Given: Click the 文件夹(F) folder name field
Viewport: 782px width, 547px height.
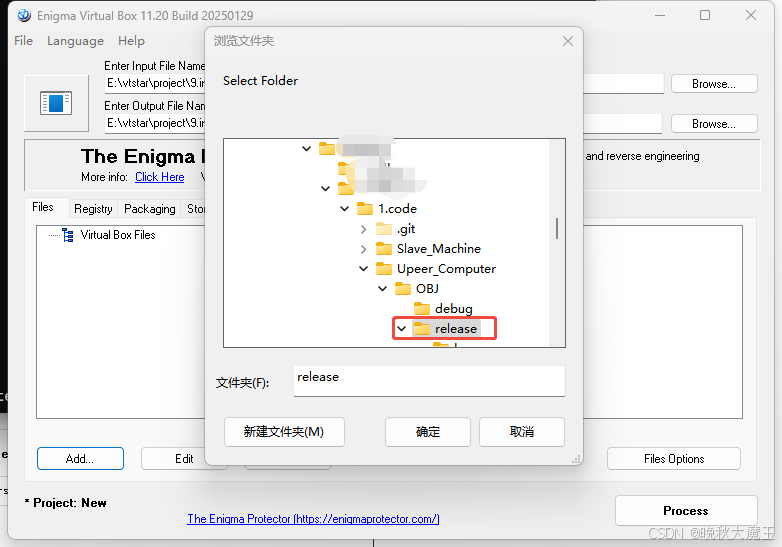Looking at the screenshot, I should (x=429, y=381).
